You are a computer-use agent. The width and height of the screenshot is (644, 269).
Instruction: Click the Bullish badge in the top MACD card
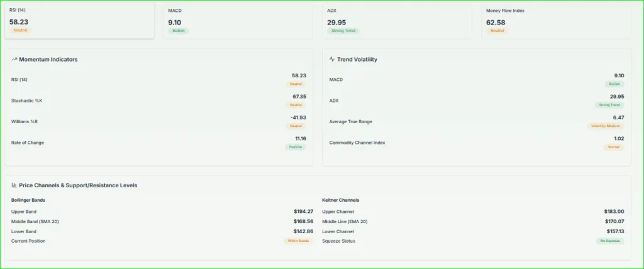[179, 31]
